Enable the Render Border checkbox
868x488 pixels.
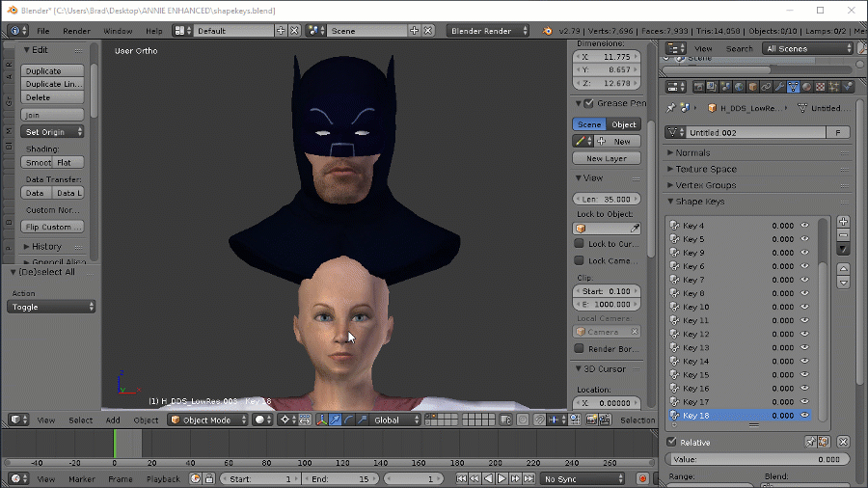point(579,348)
